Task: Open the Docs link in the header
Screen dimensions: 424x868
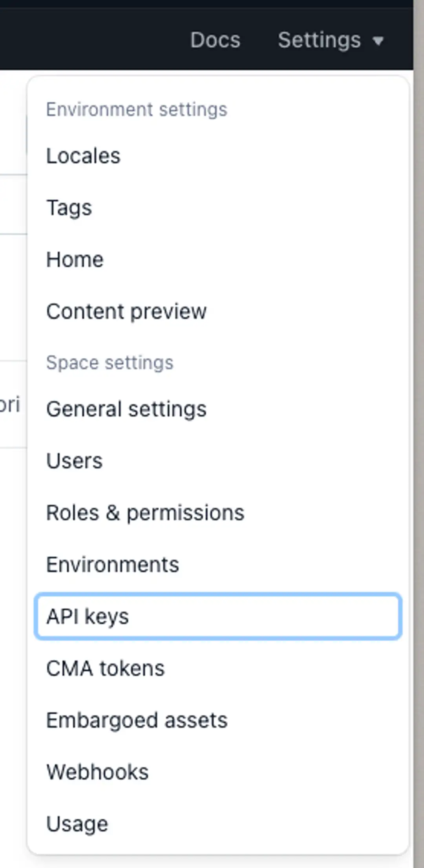Action: 215,40
